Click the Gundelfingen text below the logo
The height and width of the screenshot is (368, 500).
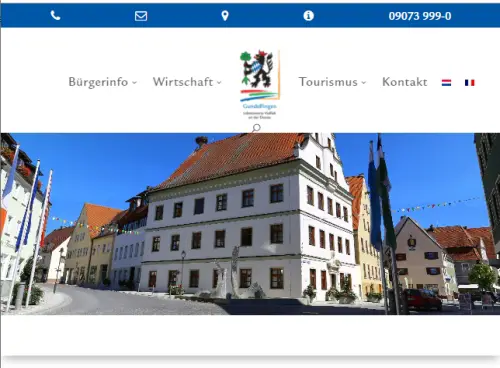(x=260, y=106)
